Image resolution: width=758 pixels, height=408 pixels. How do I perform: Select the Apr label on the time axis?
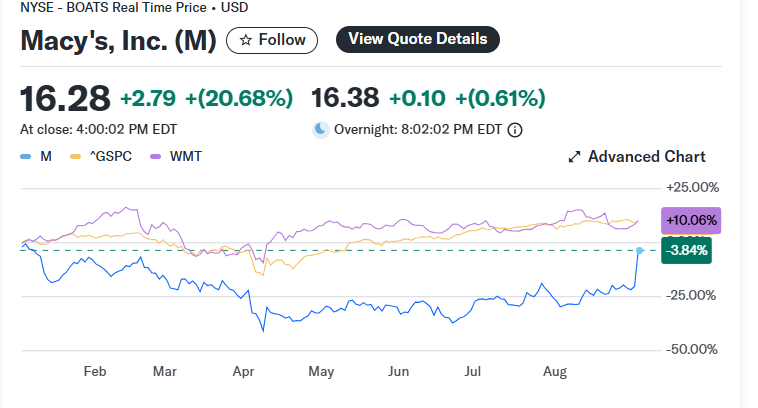243,372
